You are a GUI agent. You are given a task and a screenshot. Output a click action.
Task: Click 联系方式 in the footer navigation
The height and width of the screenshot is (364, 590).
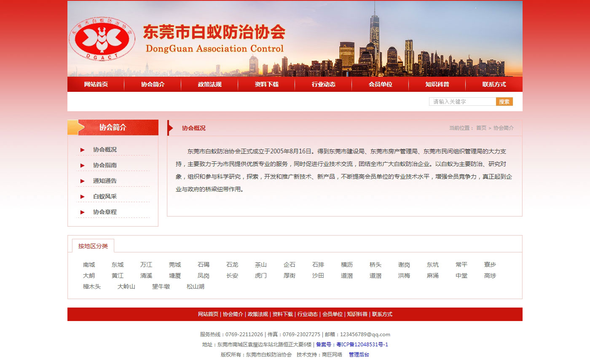tap(382, 314)
